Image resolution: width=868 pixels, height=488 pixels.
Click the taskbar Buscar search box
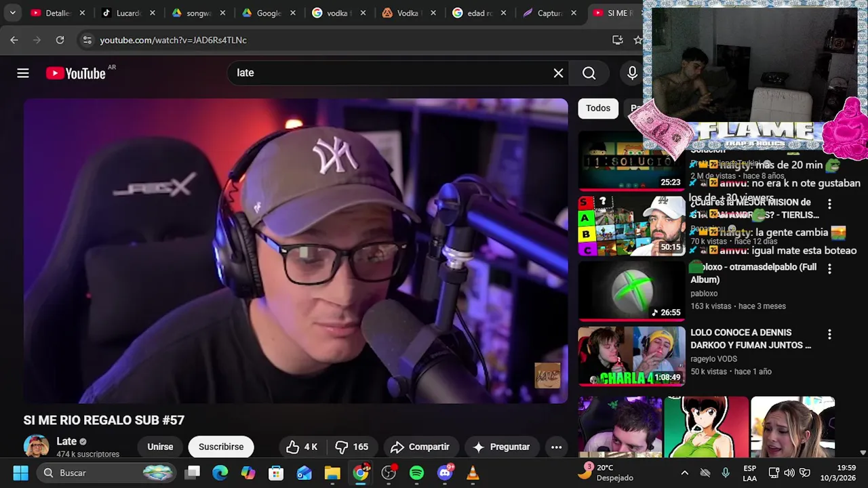pos(107,473)
